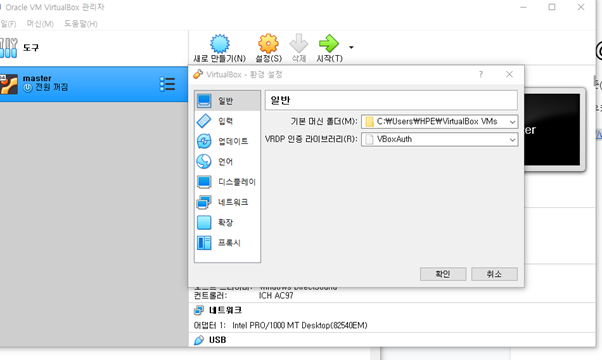The width and height of the screenshot is (602, 360).
Task: Open the File (일) menu
Action: click(8, 24)
